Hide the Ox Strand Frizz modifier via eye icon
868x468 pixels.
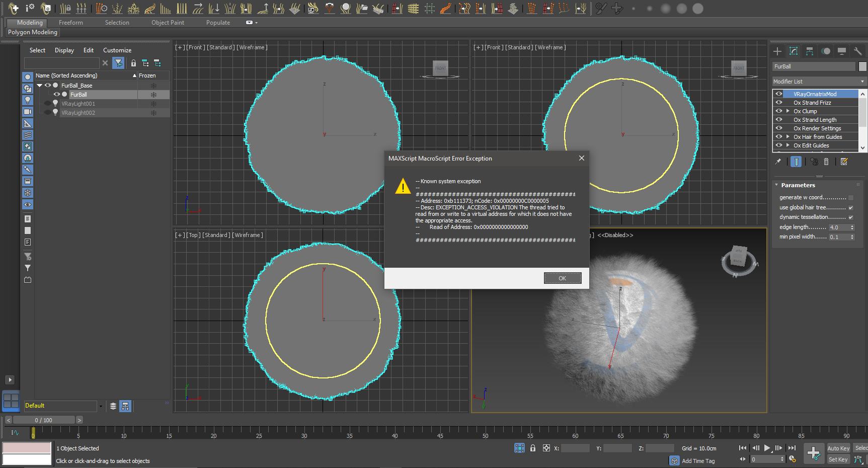[779, 103]
